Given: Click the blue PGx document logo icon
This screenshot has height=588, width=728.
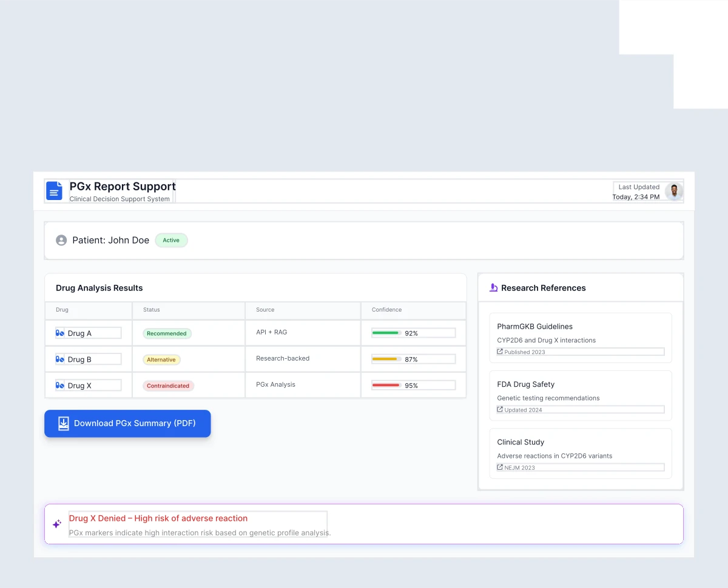Looking at the screenshot, I should 54,191.
